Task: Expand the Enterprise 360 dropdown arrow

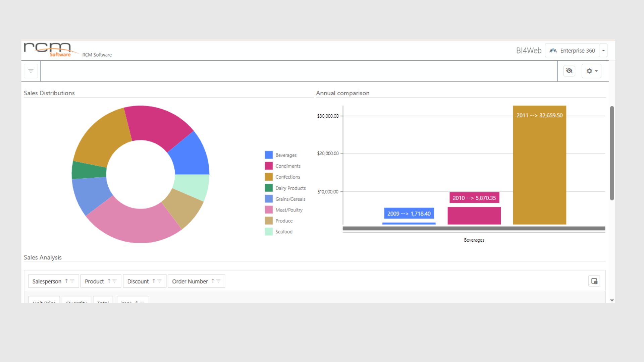Action: pyautogui.click(x=603, y=51)
